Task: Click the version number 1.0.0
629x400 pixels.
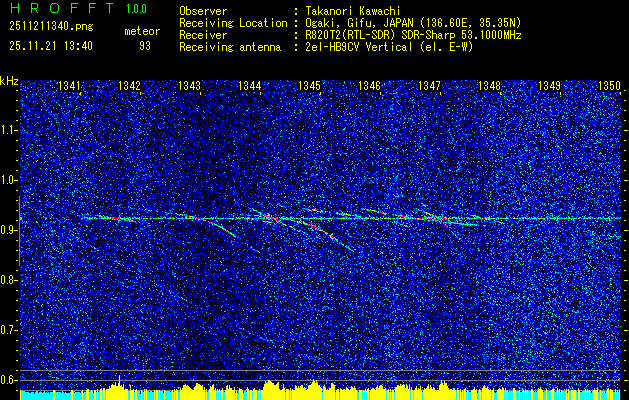Action: [136, 9]
